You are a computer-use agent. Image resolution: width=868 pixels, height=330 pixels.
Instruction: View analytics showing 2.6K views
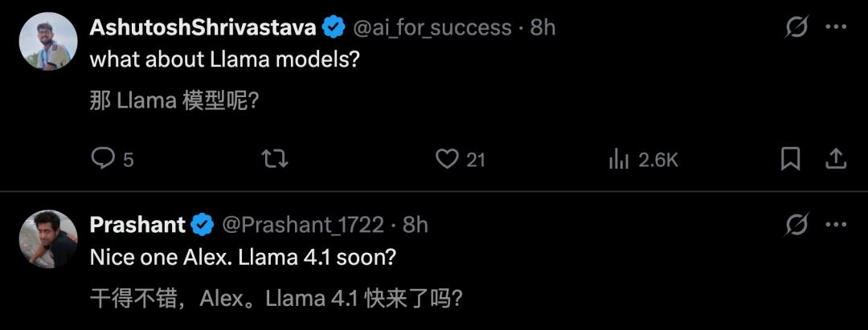[619, 159]
